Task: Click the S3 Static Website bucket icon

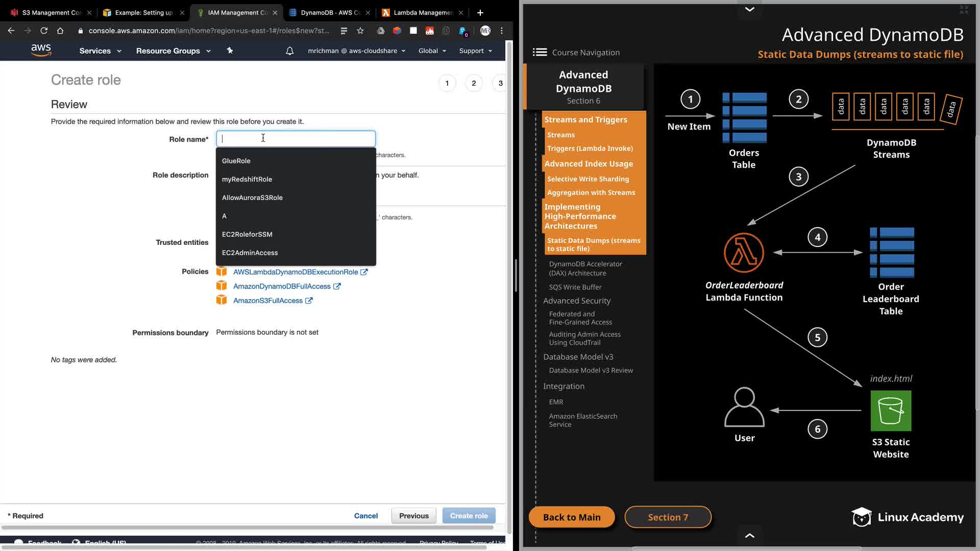Action: (x=891, y=411)
